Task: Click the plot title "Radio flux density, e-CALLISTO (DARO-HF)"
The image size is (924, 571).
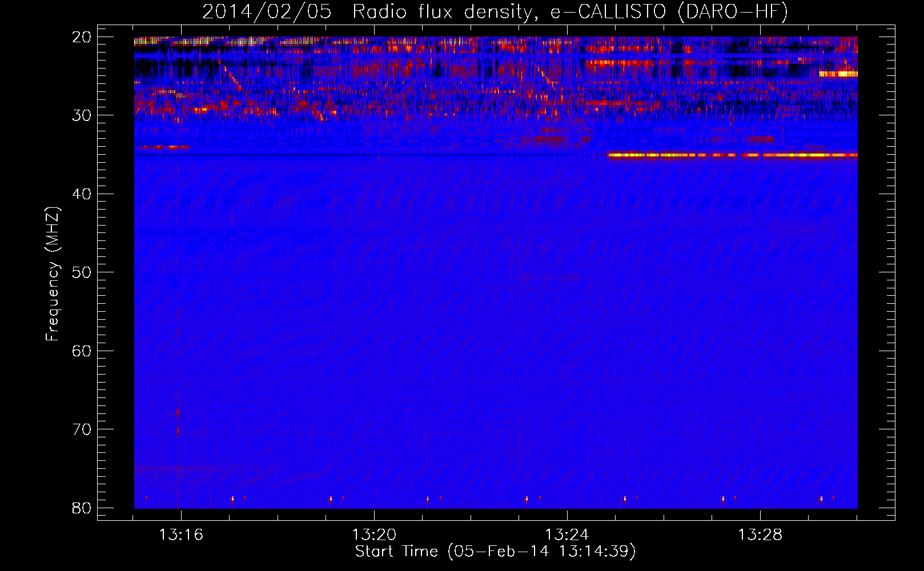Action: [570, 12]
